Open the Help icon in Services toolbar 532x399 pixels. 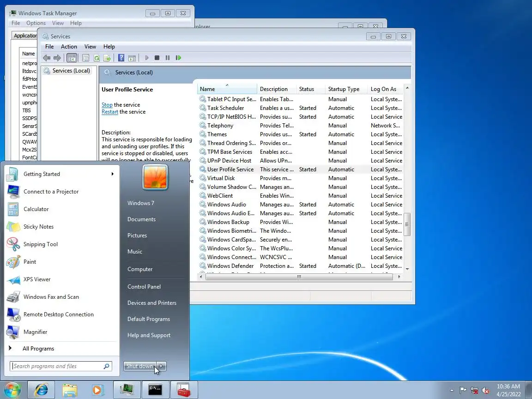click(121, 58)
